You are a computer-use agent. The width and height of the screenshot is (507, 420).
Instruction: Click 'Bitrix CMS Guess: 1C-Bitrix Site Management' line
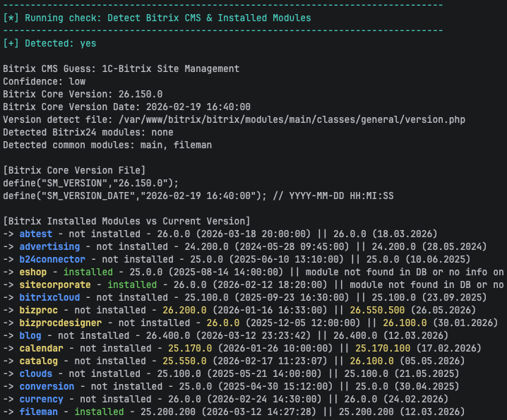pyautogui.click(x=121, y=68)
